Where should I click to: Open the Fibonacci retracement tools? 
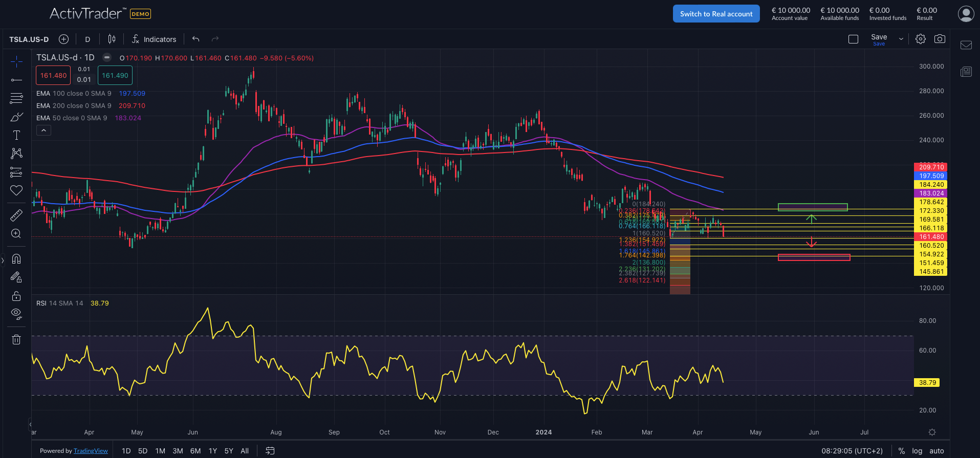coord(16,98)
